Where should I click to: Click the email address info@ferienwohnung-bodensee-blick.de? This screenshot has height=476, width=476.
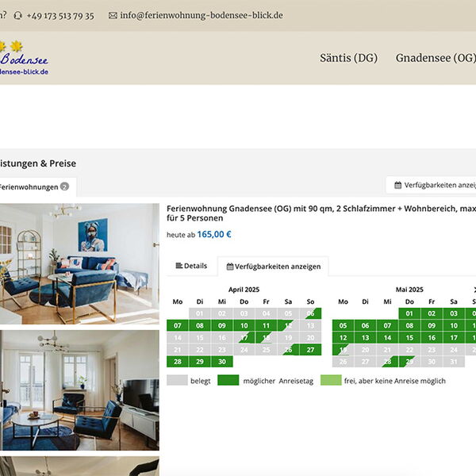click(x=201, y=16)
